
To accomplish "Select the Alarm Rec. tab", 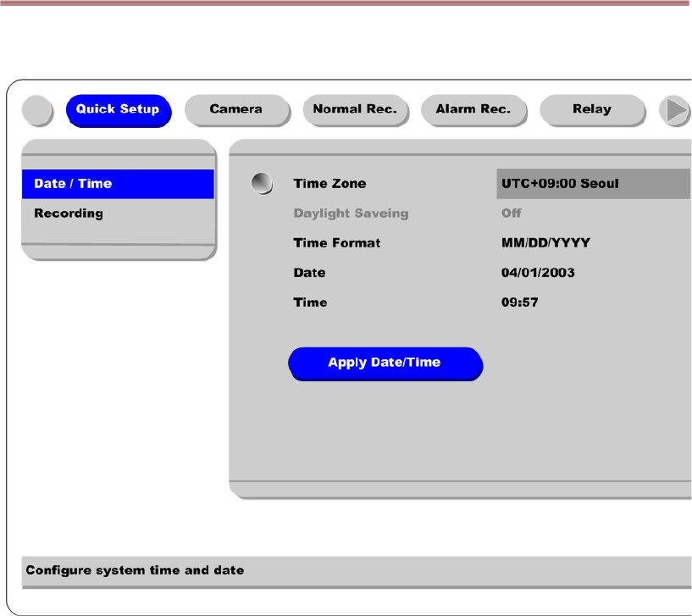I will pos(473,109).
